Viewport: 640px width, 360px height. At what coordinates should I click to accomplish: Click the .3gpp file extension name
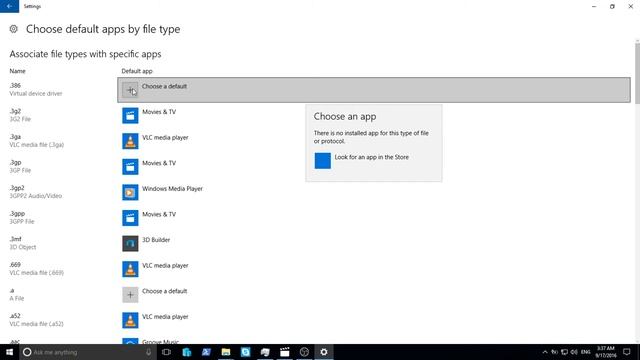pyautogui.click(x=17, y=213)
